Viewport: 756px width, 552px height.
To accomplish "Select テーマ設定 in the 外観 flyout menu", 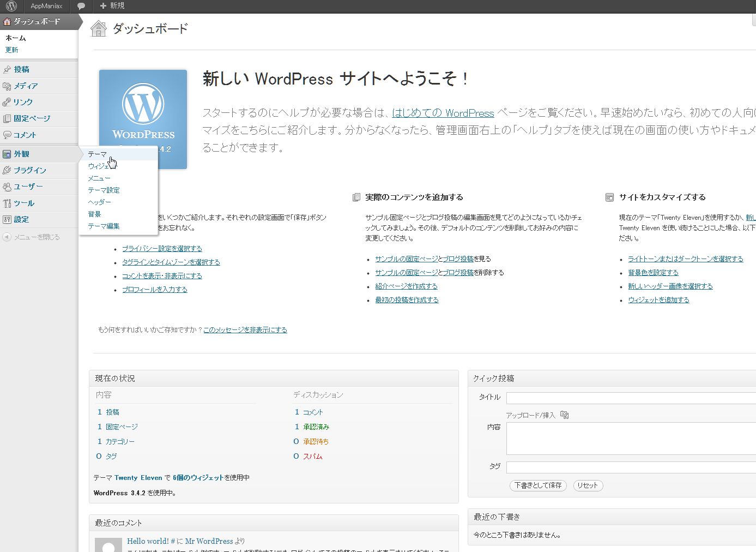I will pyautogui.click(x=104, y=190).
